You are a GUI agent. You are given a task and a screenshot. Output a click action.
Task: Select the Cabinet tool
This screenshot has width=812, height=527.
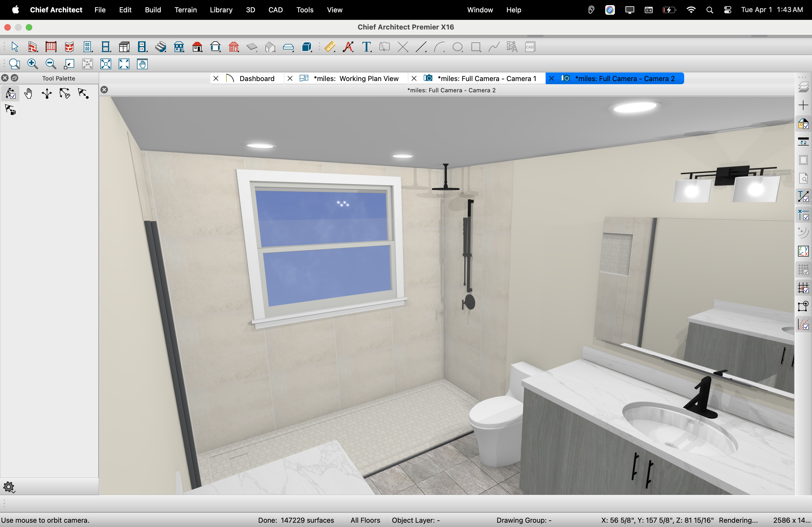click(124, 47)
